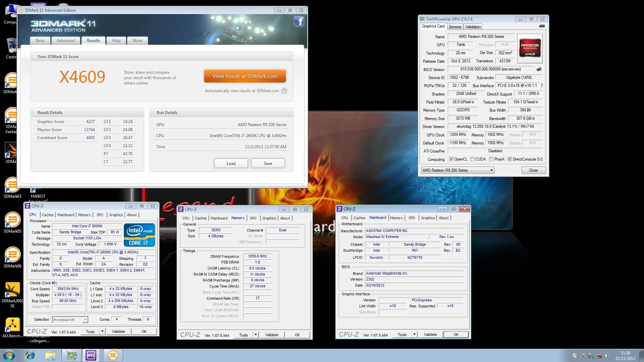Click the CPU-Z title icon in the Mainboard window
The image size is (644, 362).
point(339,209)
